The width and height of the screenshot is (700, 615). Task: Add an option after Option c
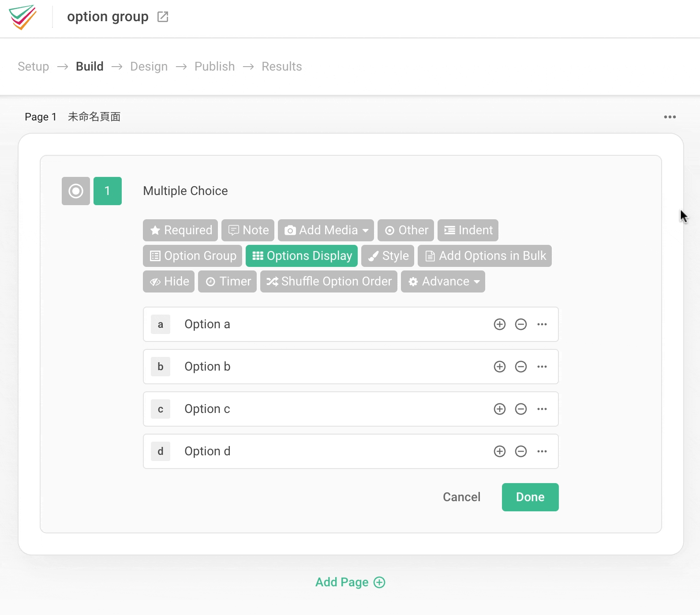point(500,409)
